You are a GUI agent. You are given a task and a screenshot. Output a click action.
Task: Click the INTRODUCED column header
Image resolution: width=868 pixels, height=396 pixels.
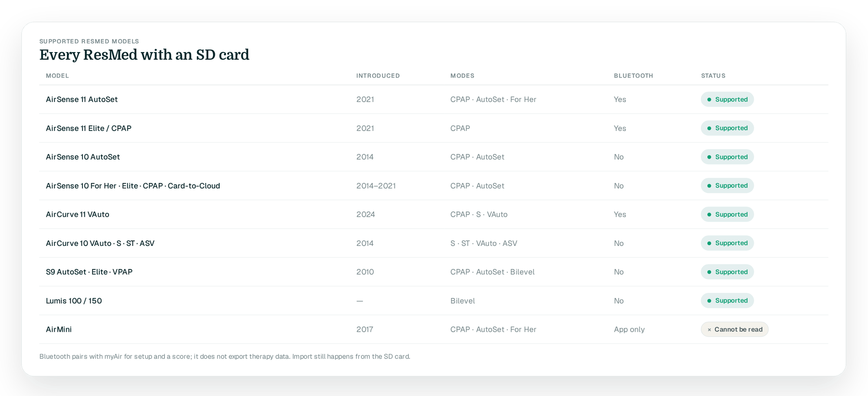(x=378, y=75)
